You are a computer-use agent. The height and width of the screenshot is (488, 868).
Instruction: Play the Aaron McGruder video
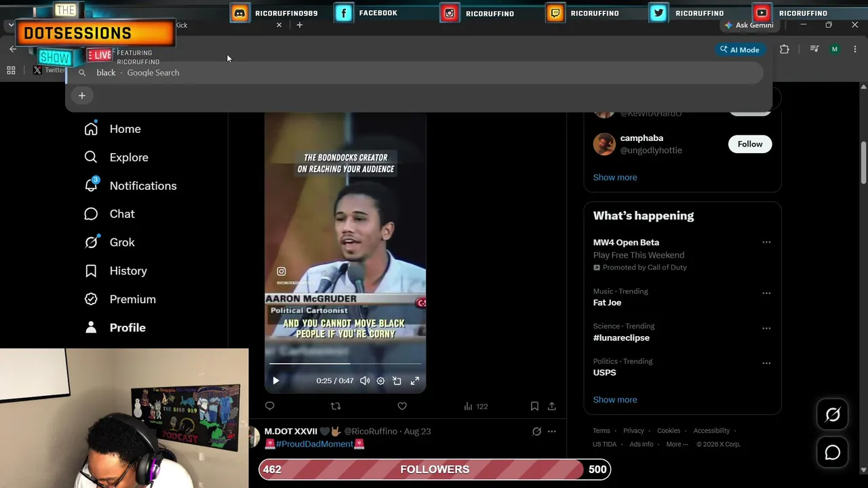(x=276, y=381)
